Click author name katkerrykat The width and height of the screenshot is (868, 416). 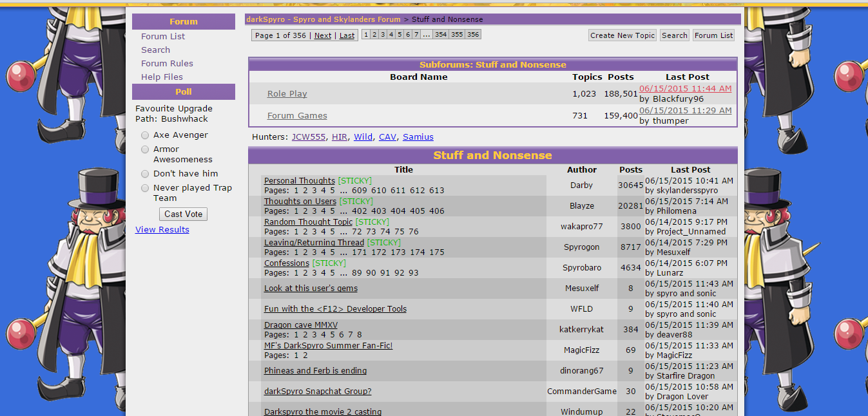581,330
